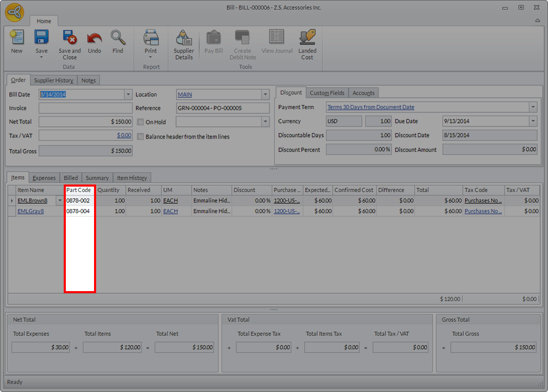548x392 pixels.
Task: Switch to the Expenses tab
Action: coord(44,178)
